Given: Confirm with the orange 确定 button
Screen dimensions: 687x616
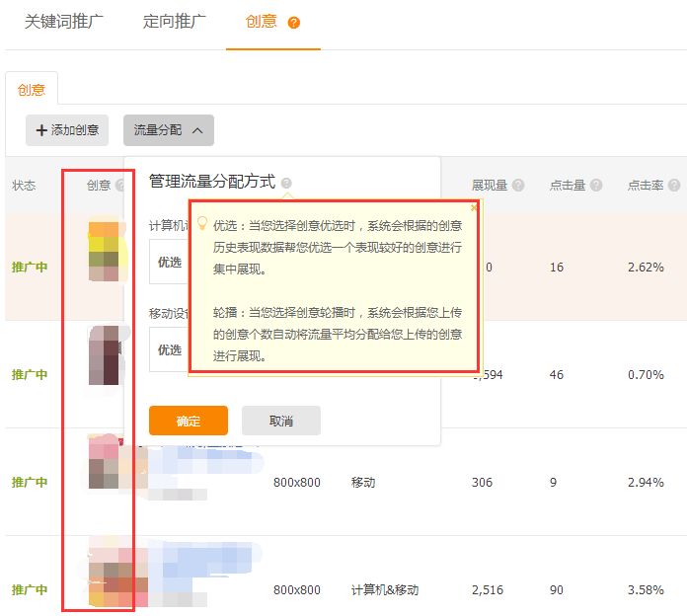Looking at the screenshot, I should click(188, 421).
